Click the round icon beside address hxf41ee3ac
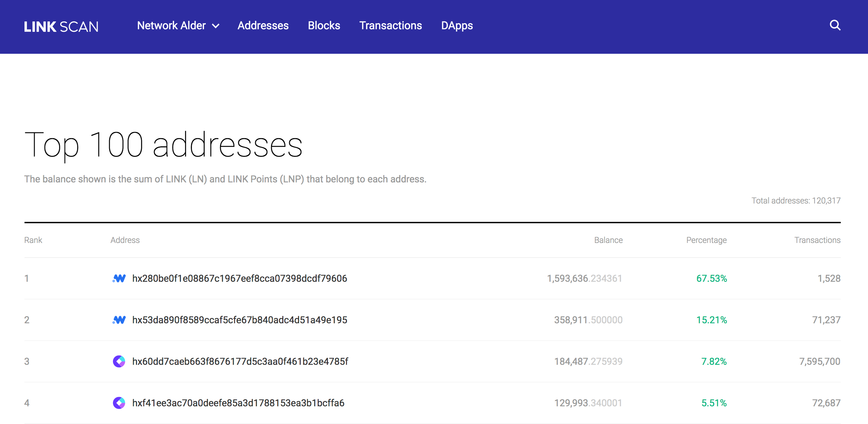 [119, 403]
